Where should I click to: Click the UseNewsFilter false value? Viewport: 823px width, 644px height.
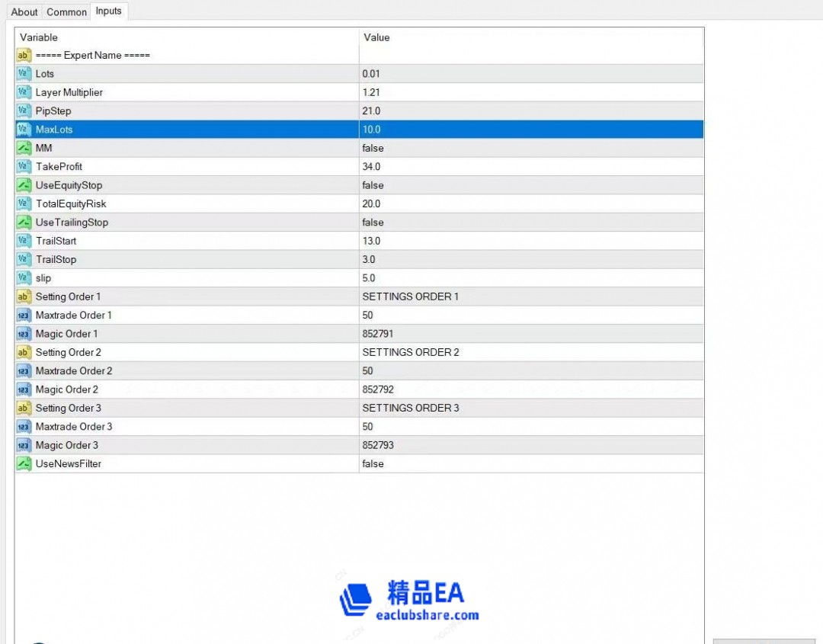373,463
